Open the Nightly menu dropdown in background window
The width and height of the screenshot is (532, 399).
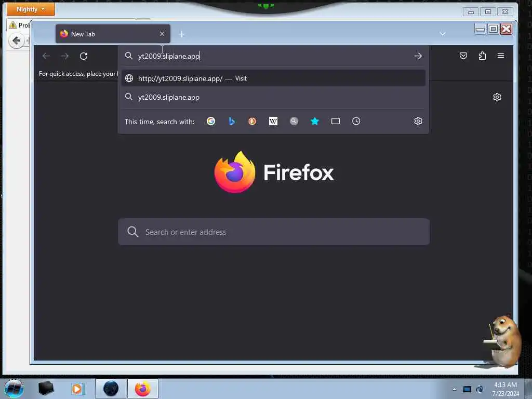(x=31, y=9)
